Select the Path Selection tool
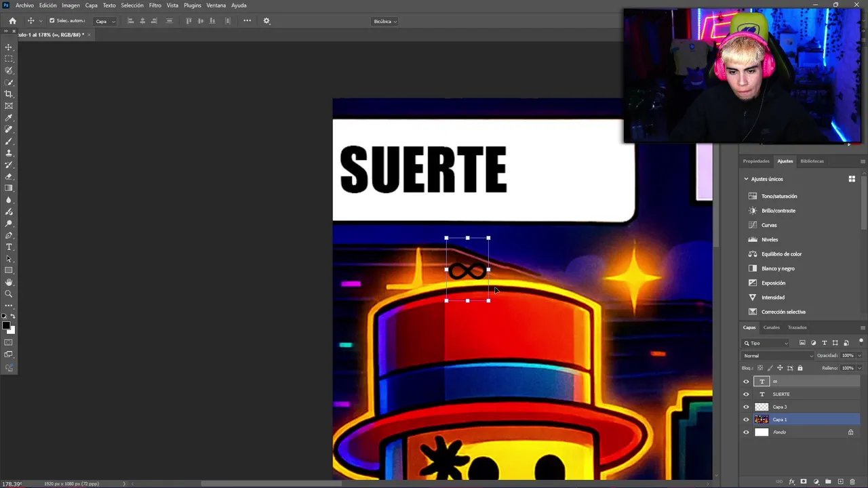868x488 pixels. [x=9, y=259]
